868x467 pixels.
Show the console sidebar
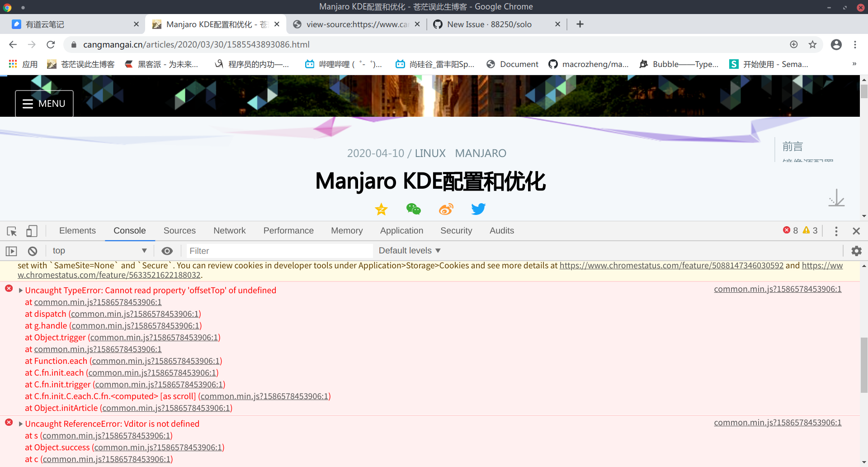[x=11, y=251]
